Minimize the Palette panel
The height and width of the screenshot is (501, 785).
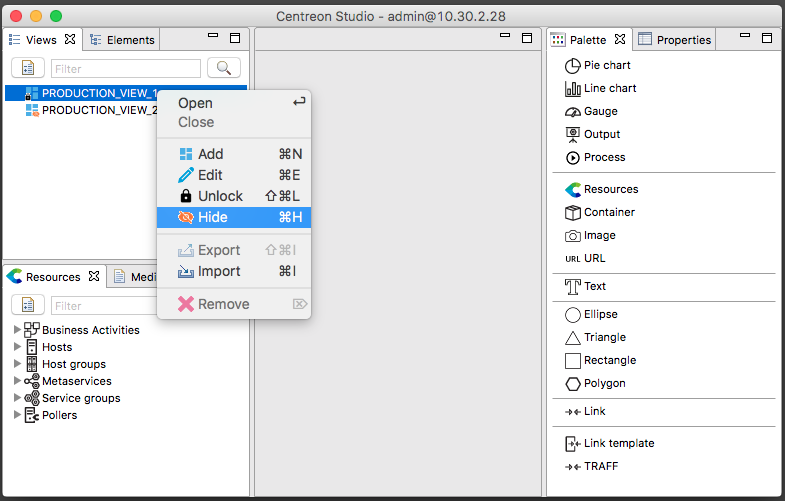coord(745,36)
